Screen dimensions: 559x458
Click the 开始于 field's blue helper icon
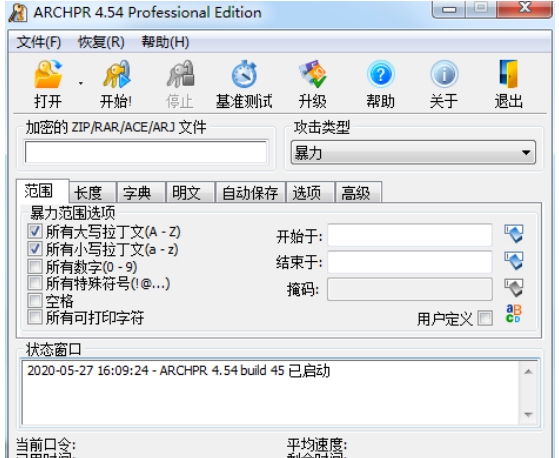514,234
